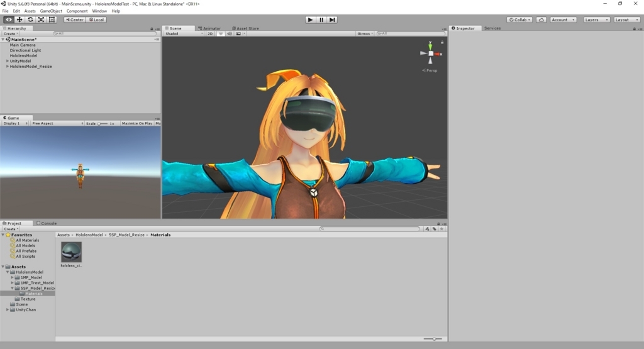Select HololensModel object in Hierarchy
This screenshot has width=644, height=349.
(23, 55)
